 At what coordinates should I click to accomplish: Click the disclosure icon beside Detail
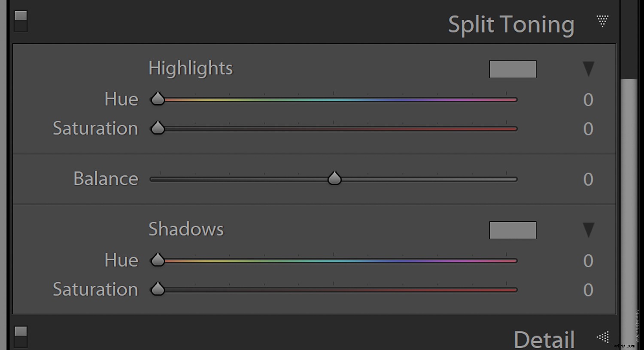pos(603,337)
